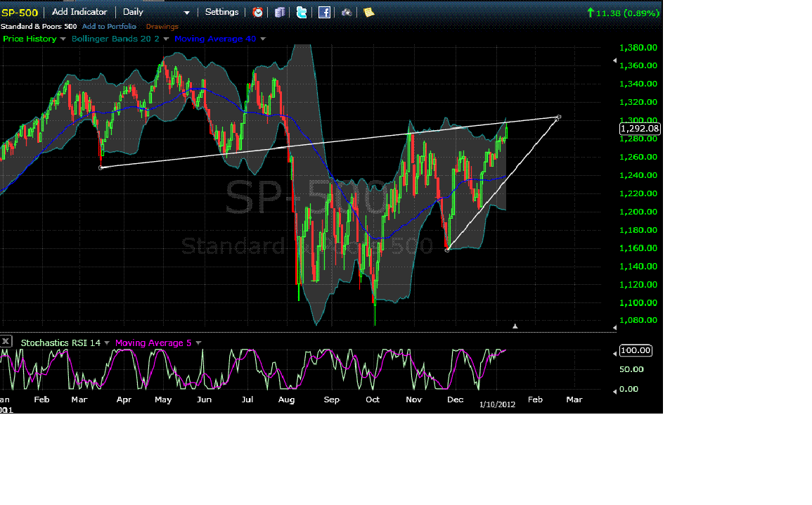The height and width of the screenshot is (505, 812).
Task: Click the arrow beside 100.00 in the stochastics scale
Action: tap(614, 353)
